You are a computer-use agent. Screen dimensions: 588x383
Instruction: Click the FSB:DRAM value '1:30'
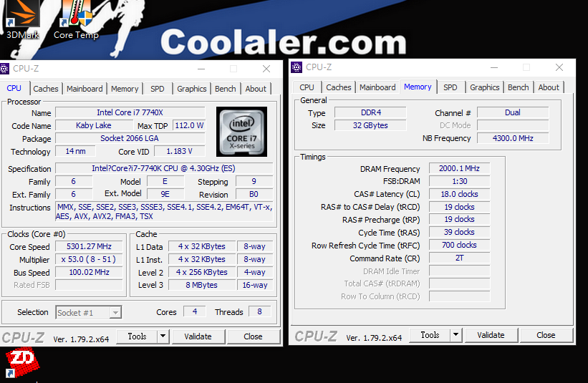[x=459, y=181]
